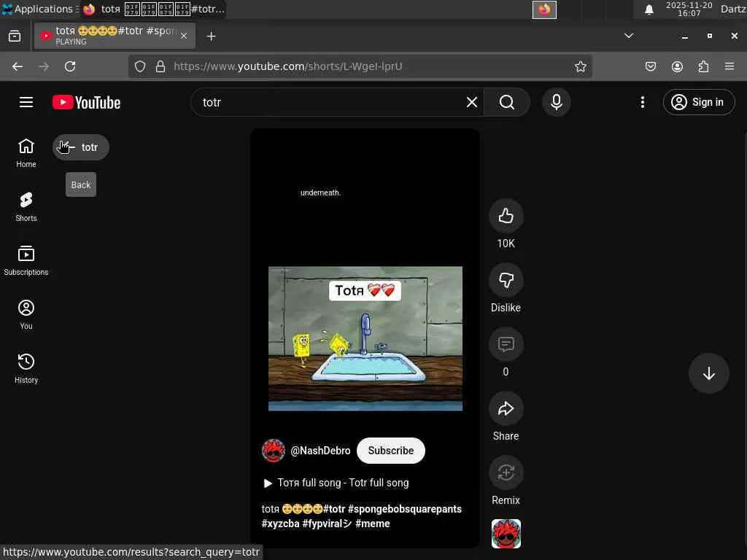Click the #totr hashtag
The image size is (747, 560).
(334, 509)
